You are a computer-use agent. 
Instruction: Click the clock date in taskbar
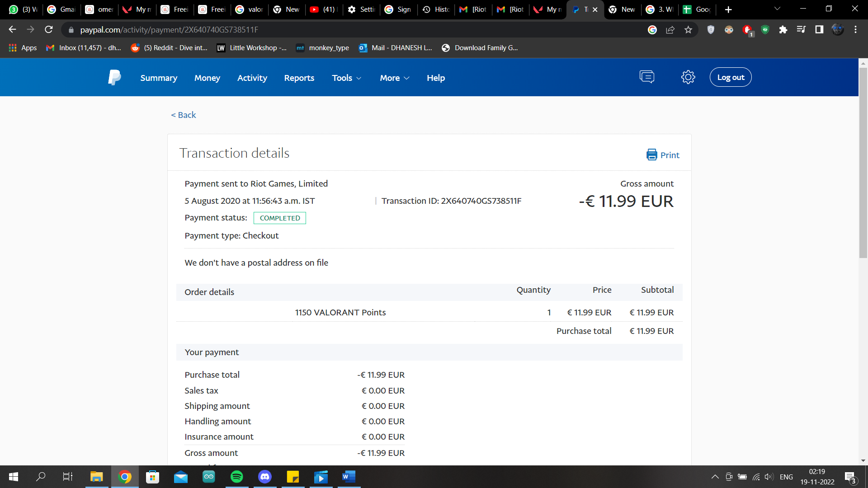pyautogui.click(x=817, y=477)
